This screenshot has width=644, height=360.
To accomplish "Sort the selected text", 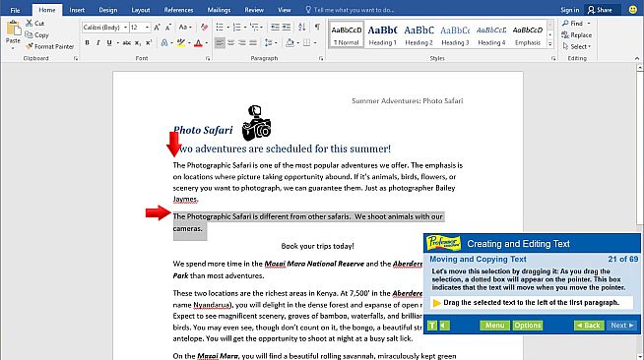I will pos(302,28).
